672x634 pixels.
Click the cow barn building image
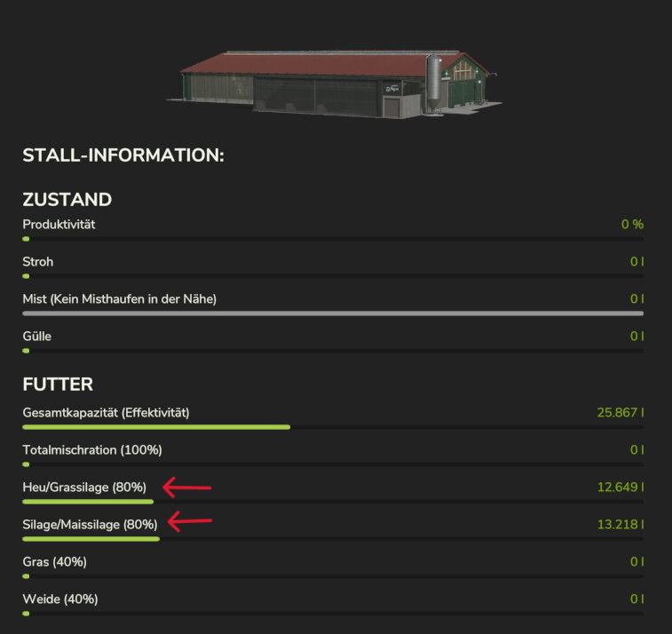click(334, 84)
